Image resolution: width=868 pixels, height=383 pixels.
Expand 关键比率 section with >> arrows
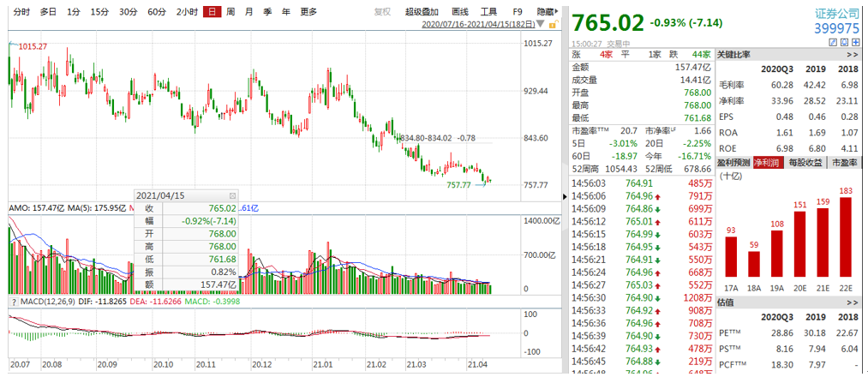[x=852, y=55]
